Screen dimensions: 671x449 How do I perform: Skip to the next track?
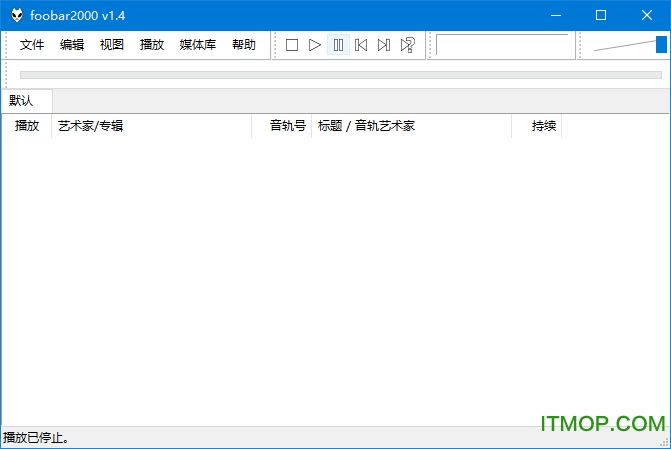pos(384,45)
